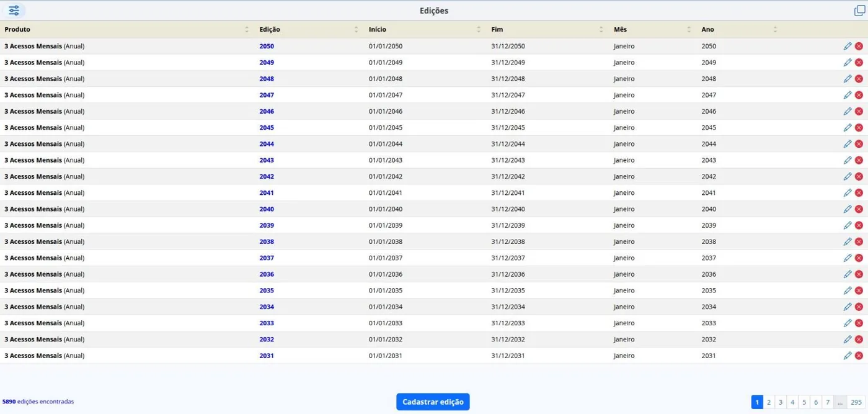The width and height of the screenshot is (868, 414).
Task: Jump to last page 295
Action: tap(856, 402)
